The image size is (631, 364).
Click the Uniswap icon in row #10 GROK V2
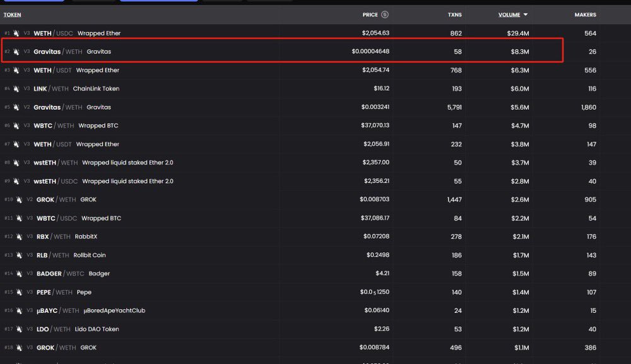pos(19,200)
